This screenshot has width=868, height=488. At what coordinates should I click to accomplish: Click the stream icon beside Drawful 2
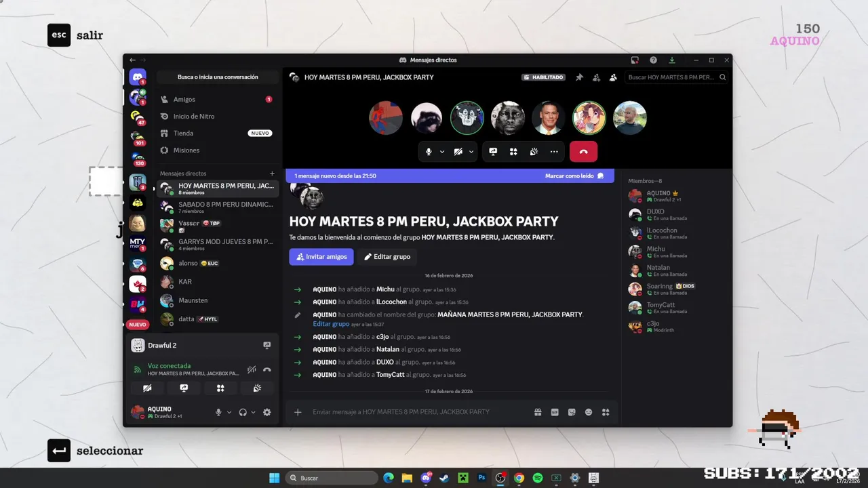267,346
